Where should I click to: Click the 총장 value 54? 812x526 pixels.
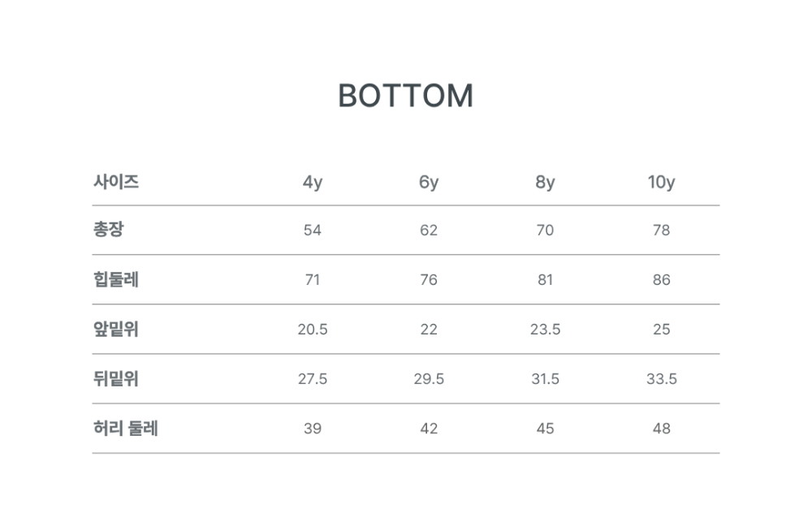click(x=313, y=230)
